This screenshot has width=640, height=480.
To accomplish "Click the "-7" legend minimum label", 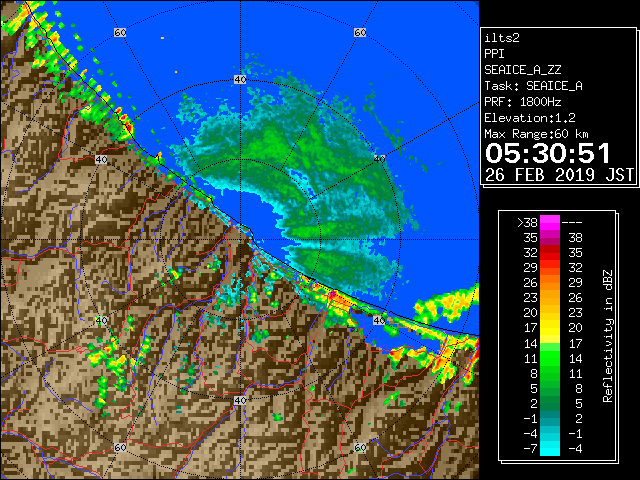I will pyautogui.click(x=530, y=449).
